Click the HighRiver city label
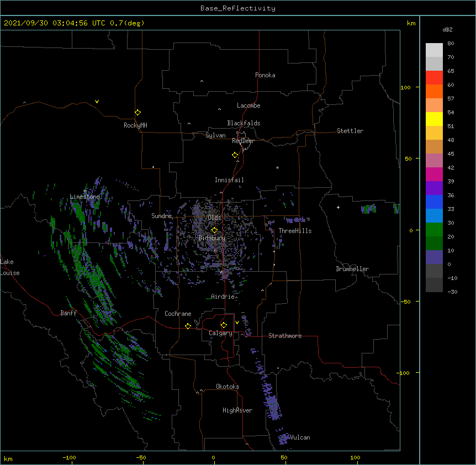Screen dimensions: 476x465 click(237, 410)
